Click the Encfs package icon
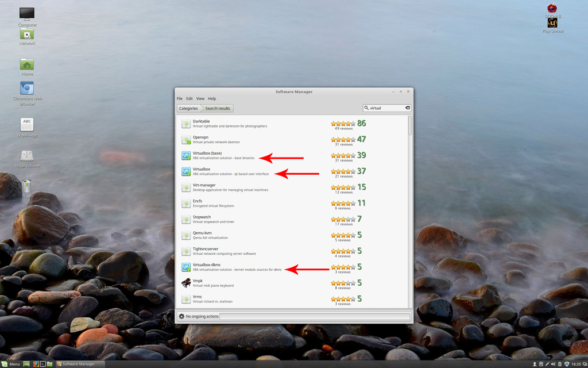 coord(186,203)
